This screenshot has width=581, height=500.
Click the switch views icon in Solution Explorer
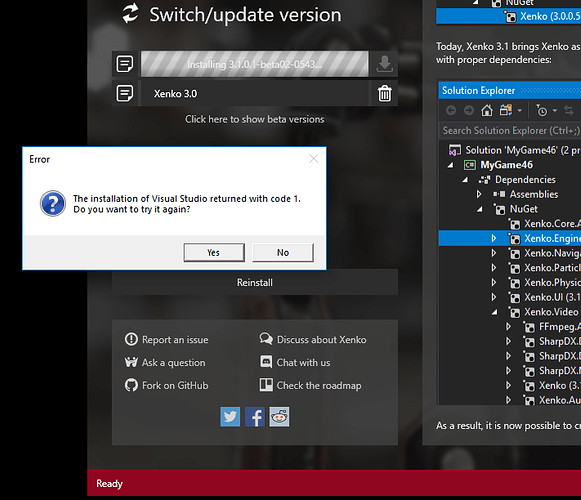click(506, 110)
